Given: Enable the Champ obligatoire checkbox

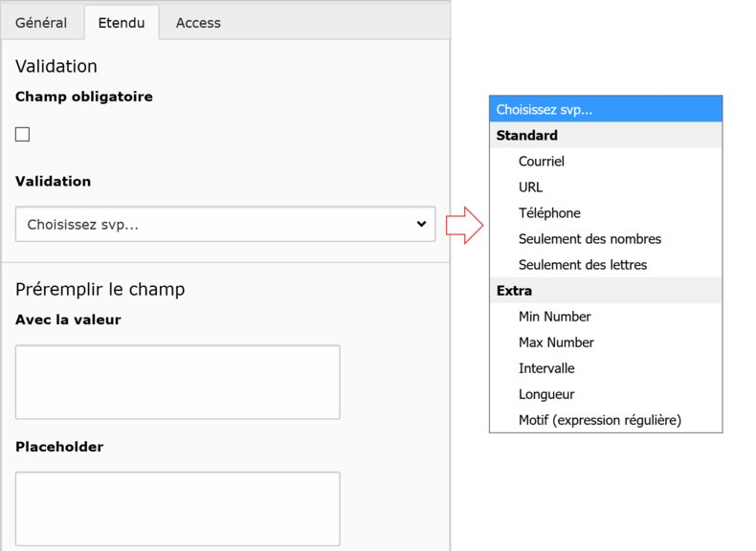Looking at the screenshot, I should pos(23,135).
